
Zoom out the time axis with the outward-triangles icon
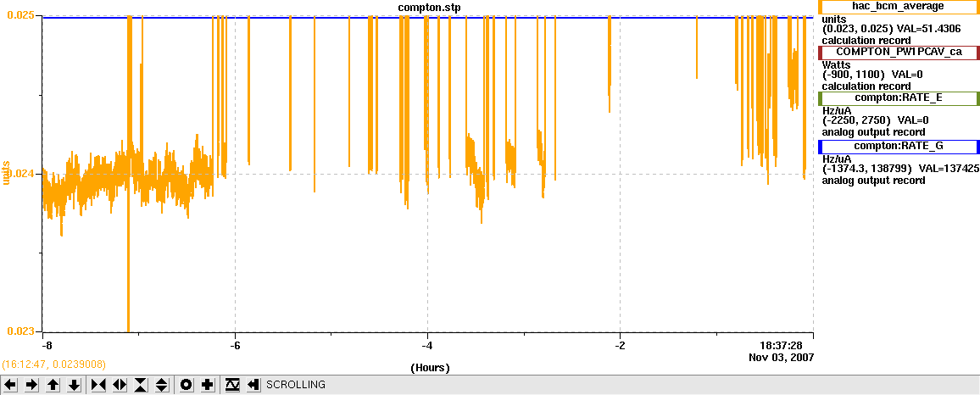[120, 385]
